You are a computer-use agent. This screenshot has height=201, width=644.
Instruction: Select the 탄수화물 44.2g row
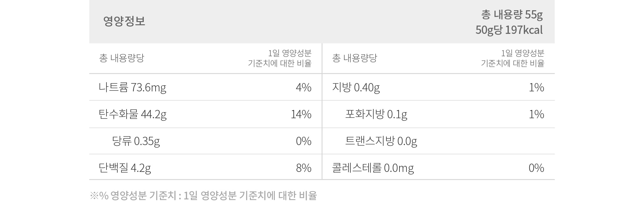tap(205, 114)
